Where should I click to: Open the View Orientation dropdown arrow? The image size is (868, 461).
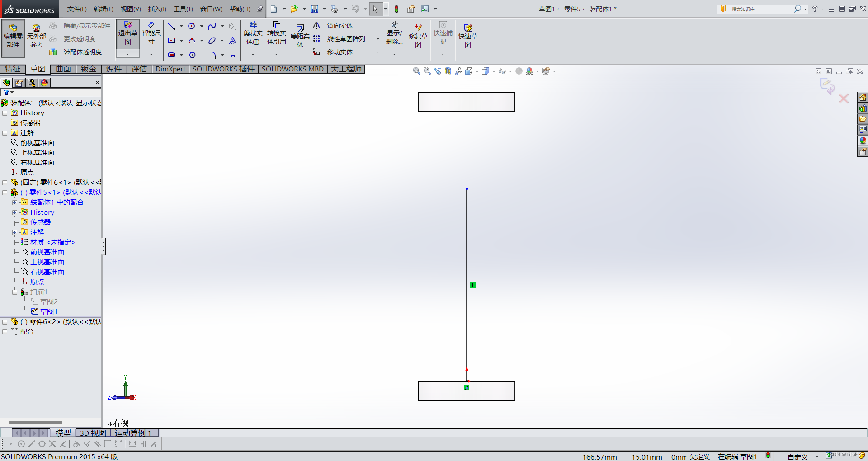pos(477,71)
